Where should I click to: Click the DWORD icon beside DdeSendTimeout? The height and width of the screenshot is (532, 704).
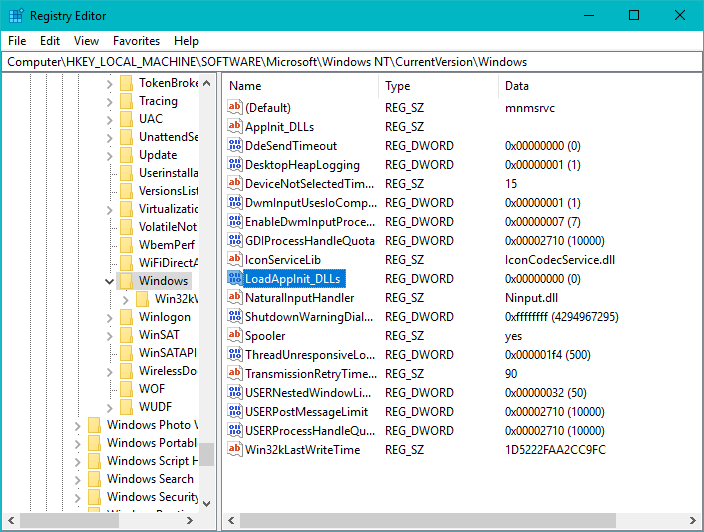click(x=234, y=145)
